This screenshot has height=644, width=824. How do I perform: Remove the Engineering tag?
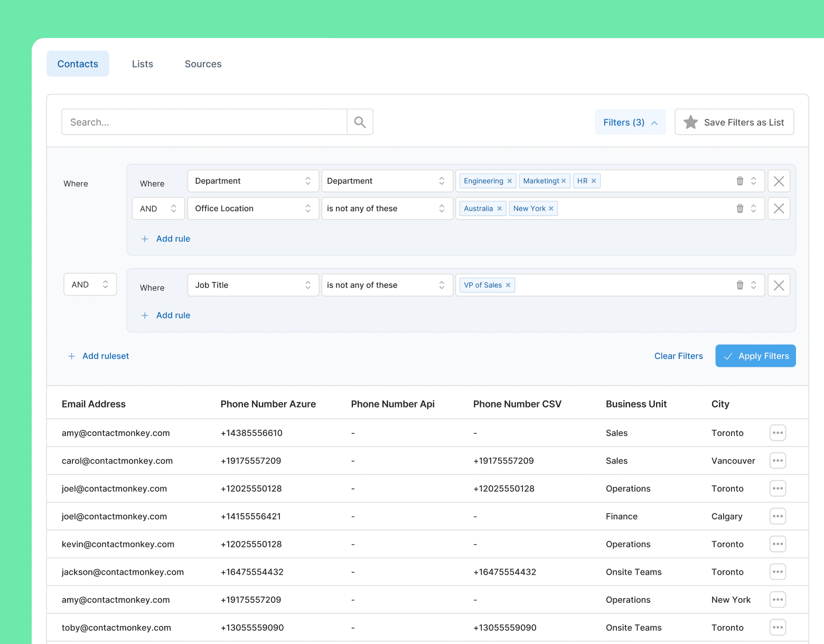pyautogui.click(x=509, y=181)
